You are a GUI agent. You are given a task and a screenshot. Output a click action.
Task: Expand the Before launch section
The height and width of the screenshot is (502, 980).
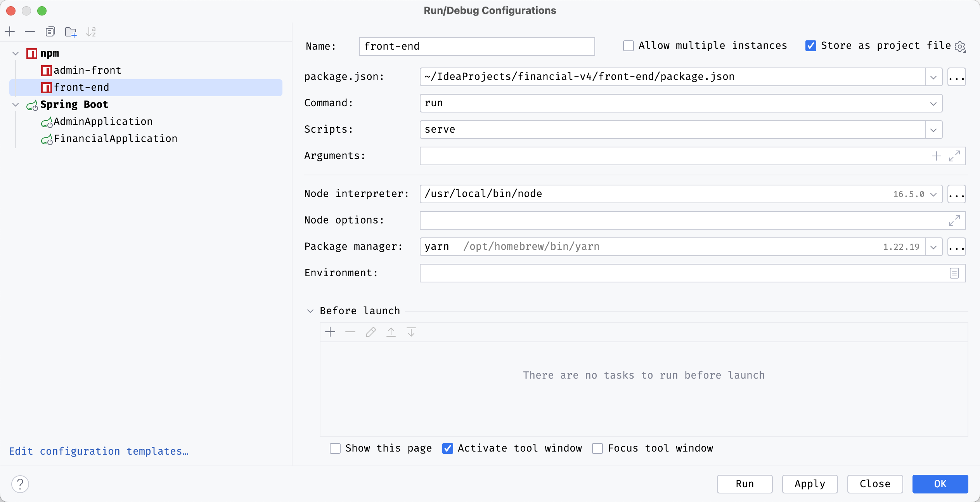pyautogui.click(x=310, y=310)
